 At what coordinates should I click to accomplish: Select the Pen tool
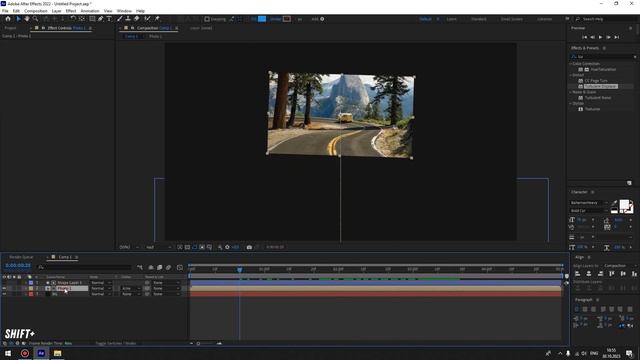pos(100,19)
